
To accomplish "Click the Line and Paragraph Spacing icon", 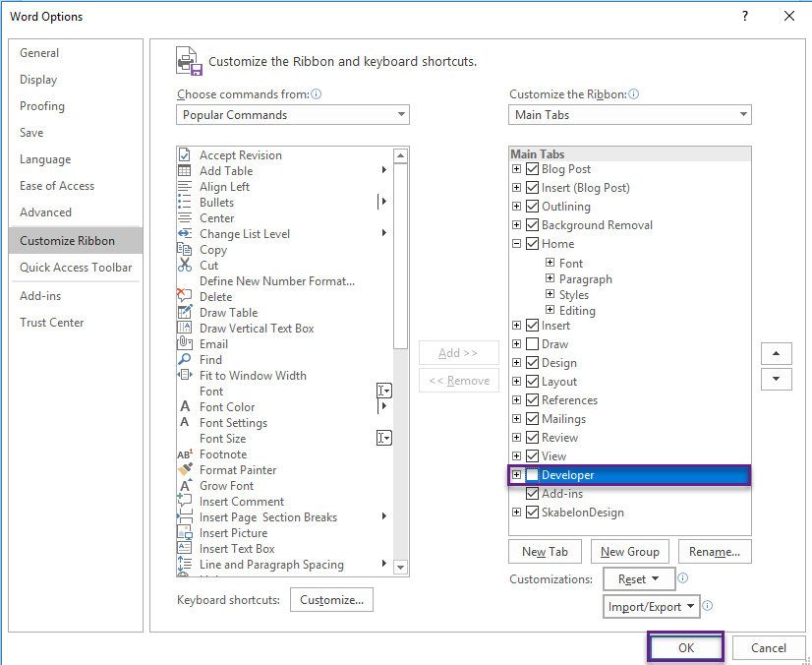I will point(185,564).
